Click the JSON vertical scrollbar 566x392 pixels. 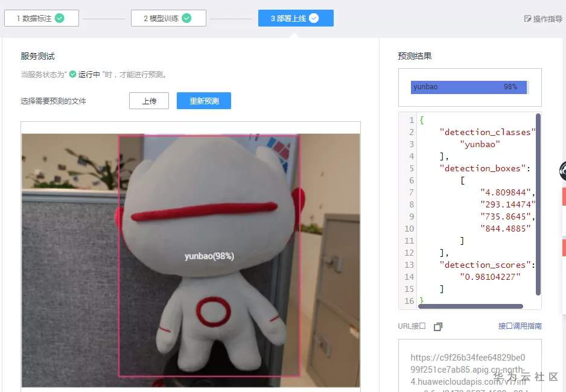point(538,204)
